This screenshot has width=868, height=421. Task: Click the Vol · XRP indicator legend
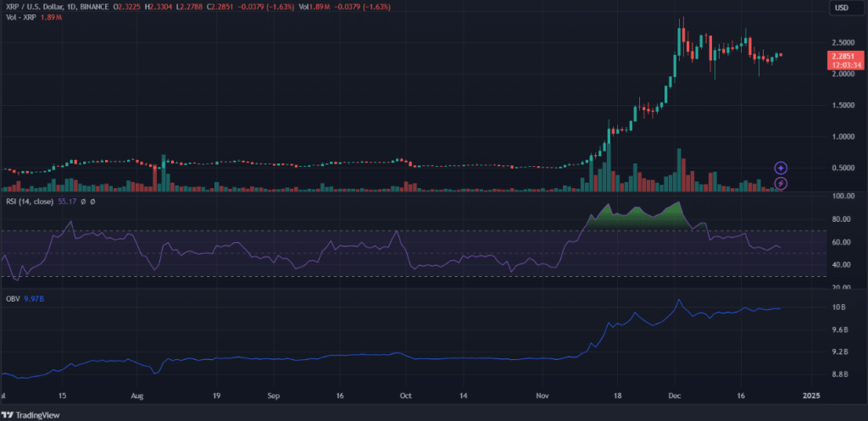19,18
